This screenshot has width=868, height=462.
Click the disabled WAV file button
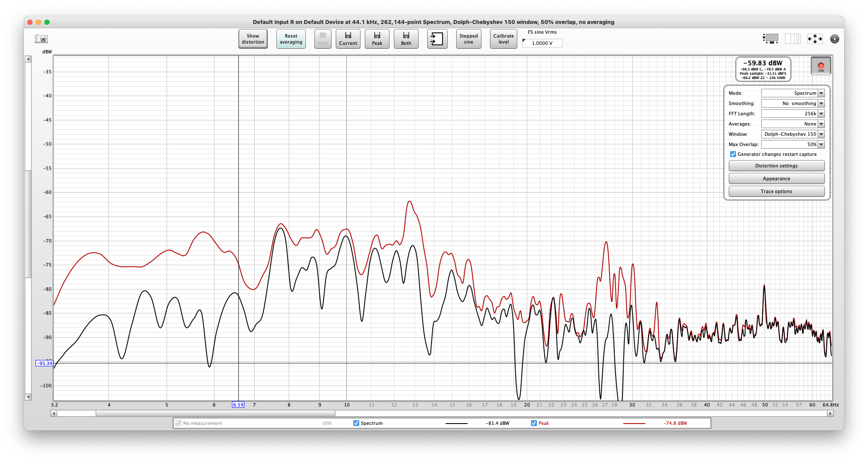click(323, 39)
